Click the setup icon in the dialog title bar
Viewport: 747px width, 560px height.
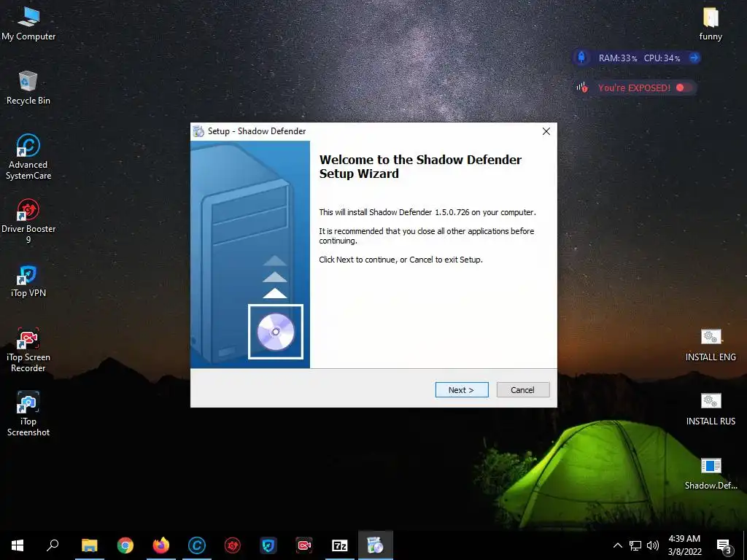[x=198, y=131]
